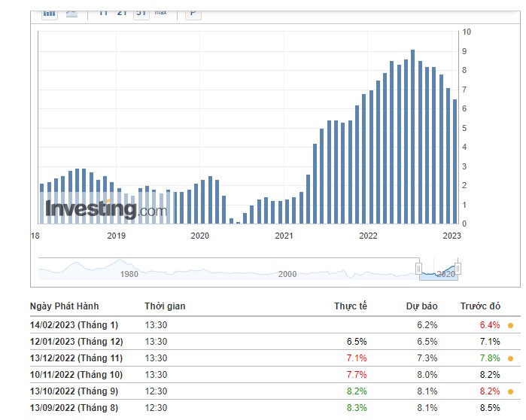Click the revised-value dot in the 13/12/2022 row
The image size is (526, 420).
point(510,358)
